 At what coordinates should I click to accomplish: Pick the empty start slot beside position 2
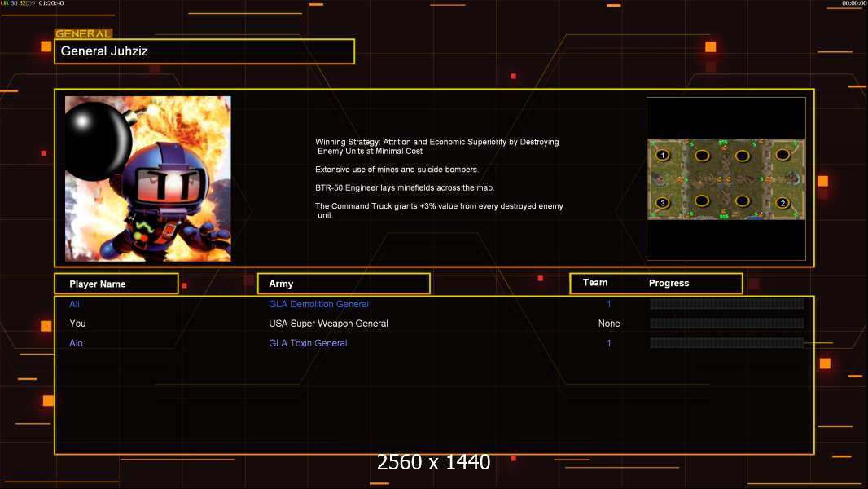click(x=743, y=200)
